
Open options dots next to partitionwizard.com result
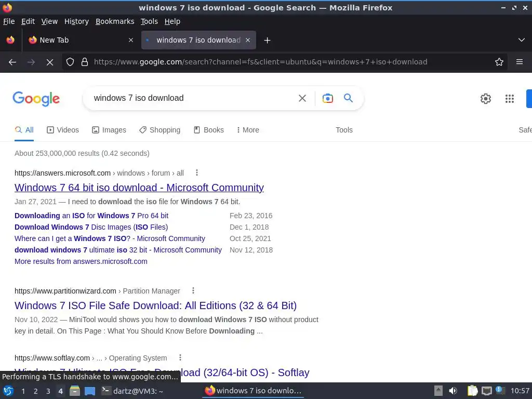pos(193,291)
